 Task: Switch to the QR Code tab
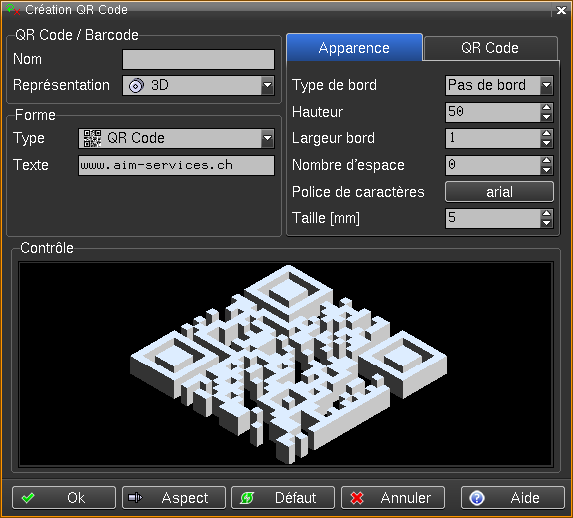pyautogui.click(x=490, y=48)
